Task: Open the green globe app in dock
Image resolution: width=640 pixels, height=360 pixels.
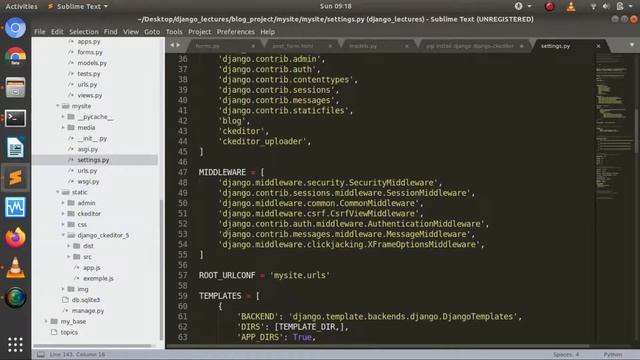Action: (x=15, y=298)
